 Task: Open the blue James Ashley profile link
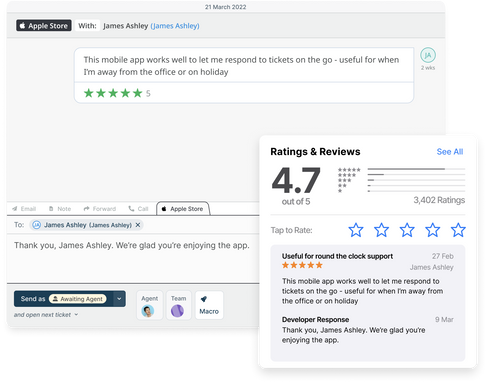tap(175, 26)
